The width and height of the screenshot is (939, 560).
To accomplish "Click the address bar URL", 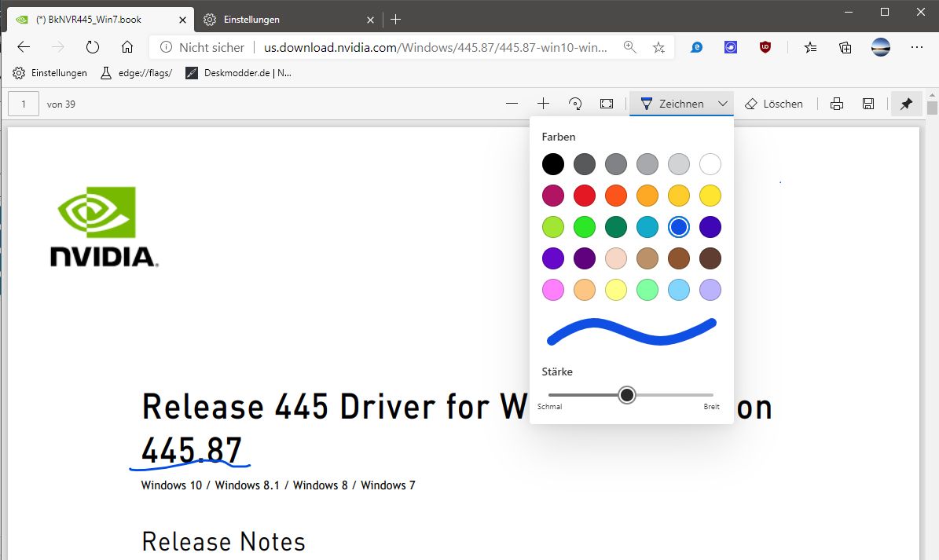I will pos(435,47).
